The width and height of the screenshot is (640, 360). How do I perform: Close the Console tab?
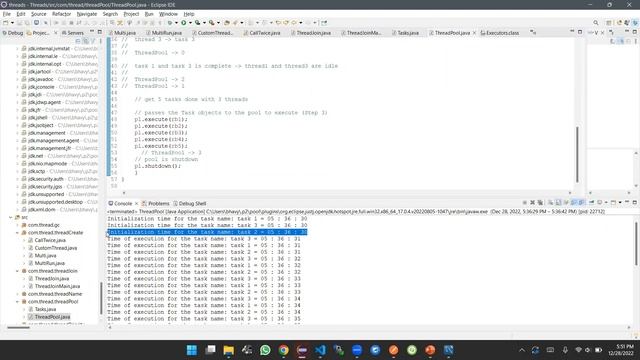[136, 203]
